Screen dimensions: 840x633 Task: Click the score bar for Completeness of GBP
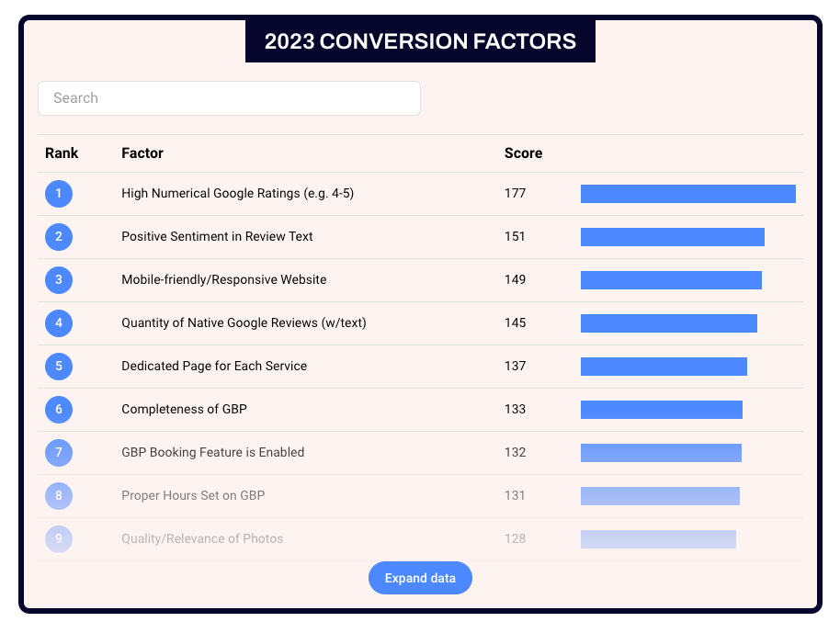661,410
